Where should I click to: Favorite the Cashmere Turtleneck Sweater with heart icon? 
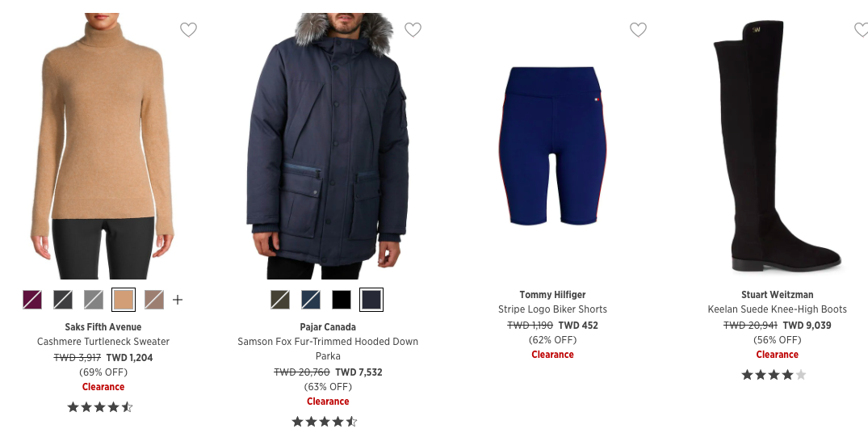(189, 29)
